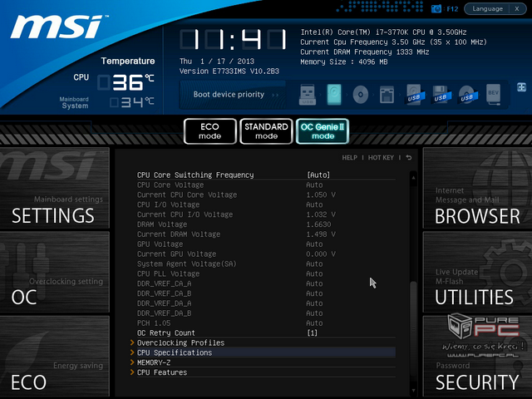Click System Agent Voltage(SA) row
The image size is (532, 399).
266,264
